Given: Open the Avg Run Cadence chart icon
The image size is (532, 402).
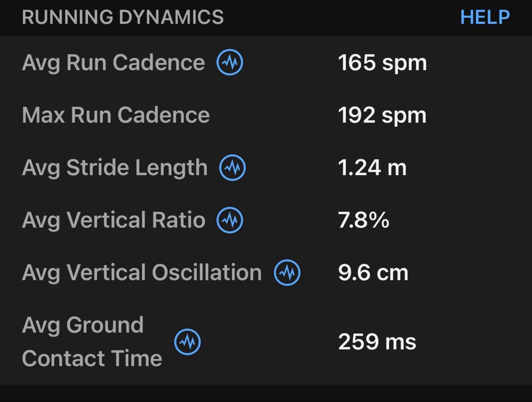Looking at the screenshot, I should 230,62.
